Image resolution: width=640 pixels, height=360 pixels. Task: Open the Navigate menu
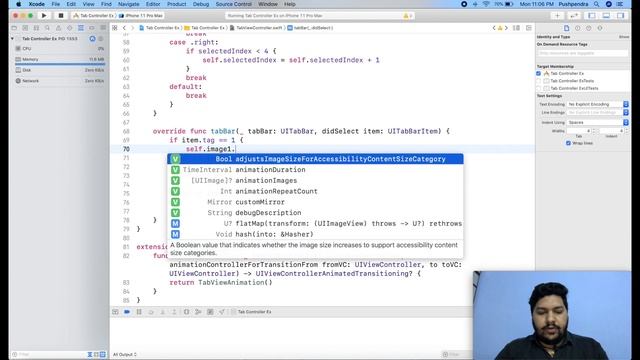(x=129, y=4)
